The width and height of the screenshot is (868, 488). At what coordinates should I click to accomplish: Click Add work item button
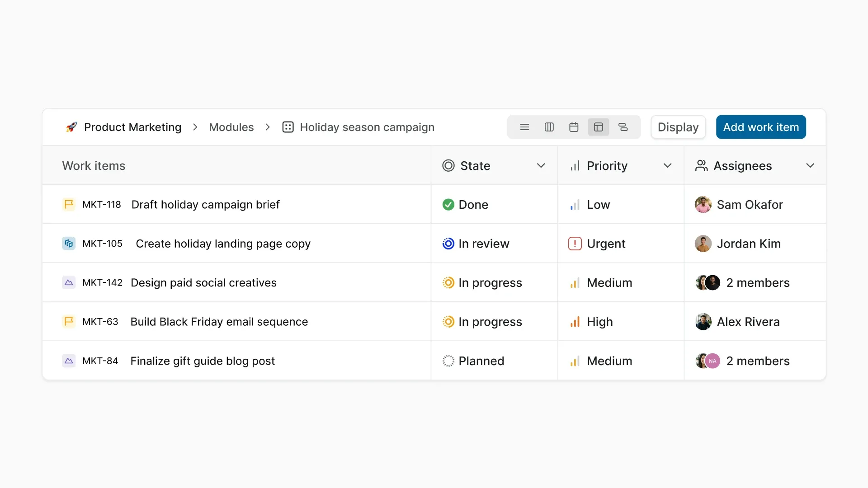(x=761, y=127)
